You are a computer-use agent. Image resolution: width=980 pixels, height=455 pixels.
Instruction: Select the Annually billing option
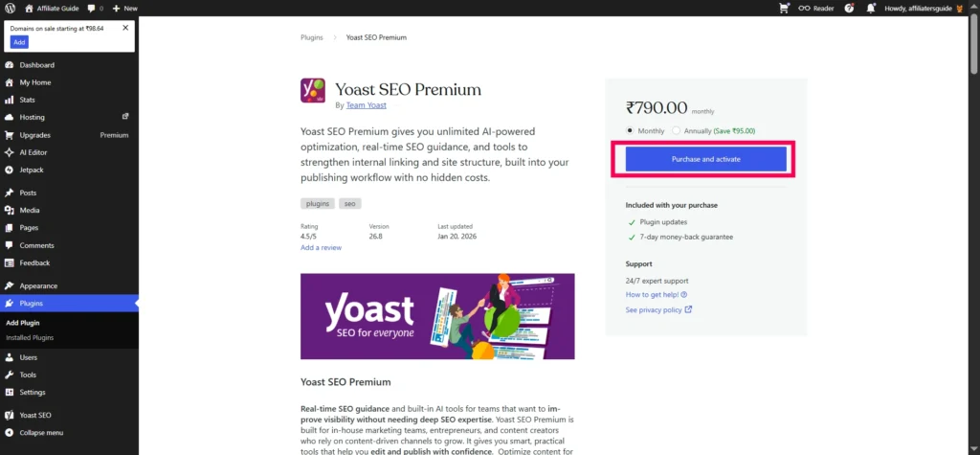pyautogui.click(x=677, y=130)
